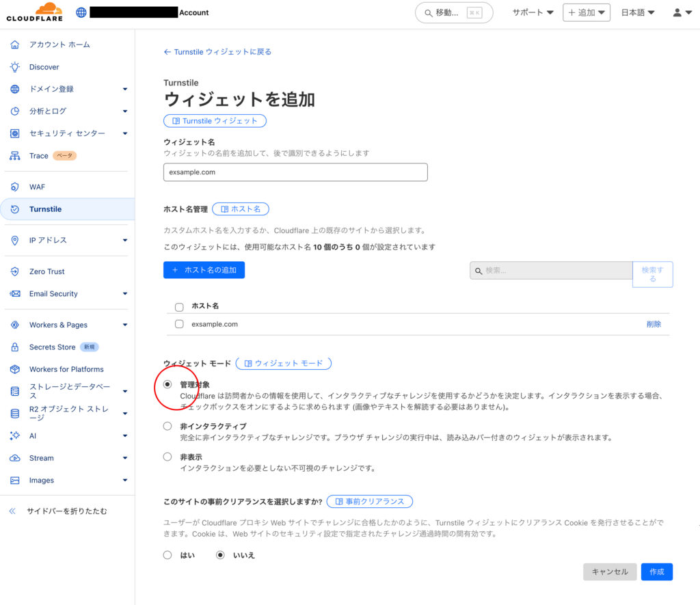Open Secrets Store in sidebar
700x605 pixels.
(52, 347)
